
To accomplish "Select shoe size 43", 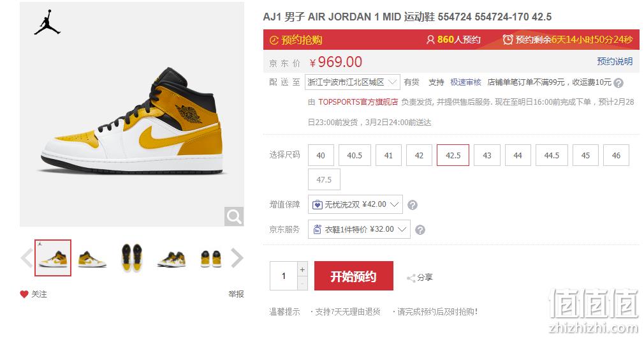I will [x=487, y=156].
